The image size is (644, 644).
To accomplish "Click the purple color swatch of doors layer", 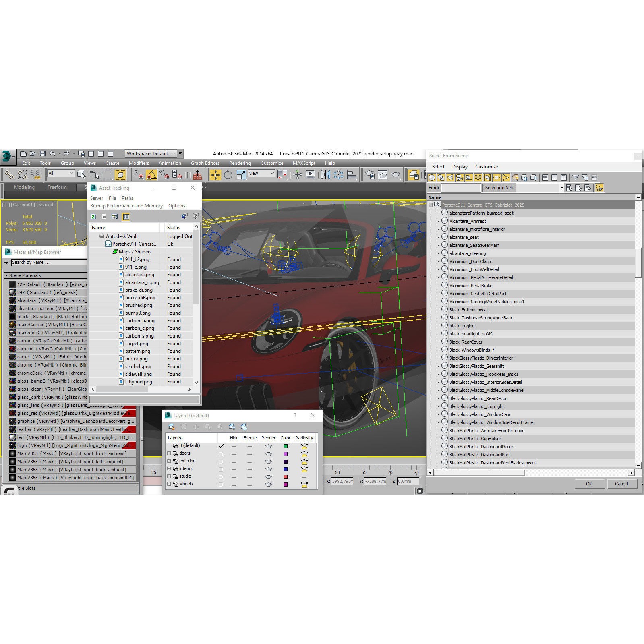I will (x=286, y=454).
